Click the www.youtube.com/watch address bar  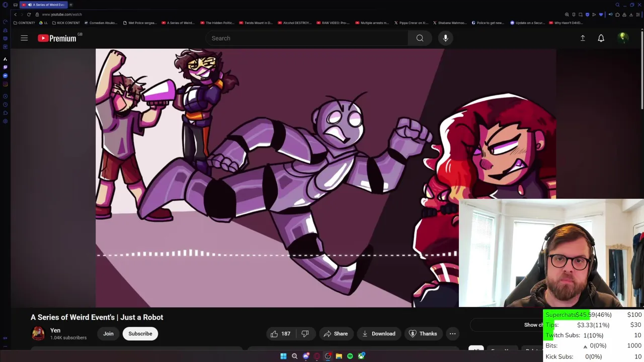pos(61,15)
